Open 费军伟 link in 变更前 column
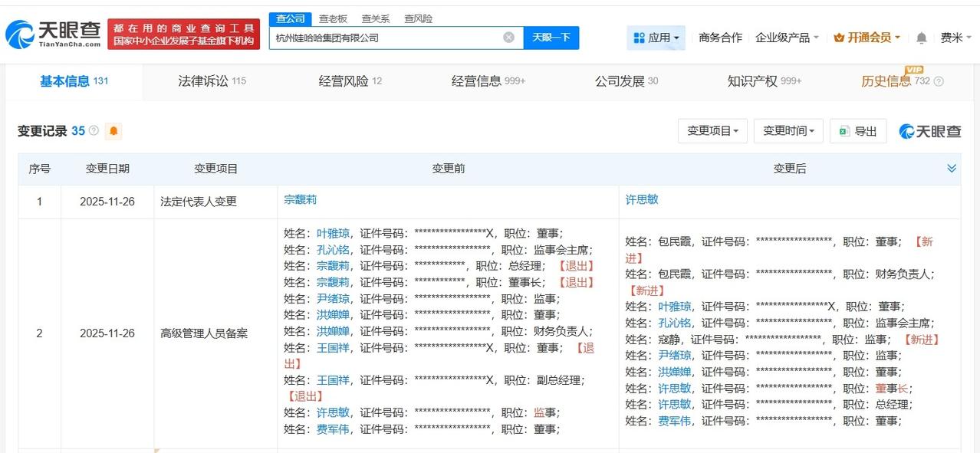The width and height of the screenshot is (980, 453). point(333,429)
